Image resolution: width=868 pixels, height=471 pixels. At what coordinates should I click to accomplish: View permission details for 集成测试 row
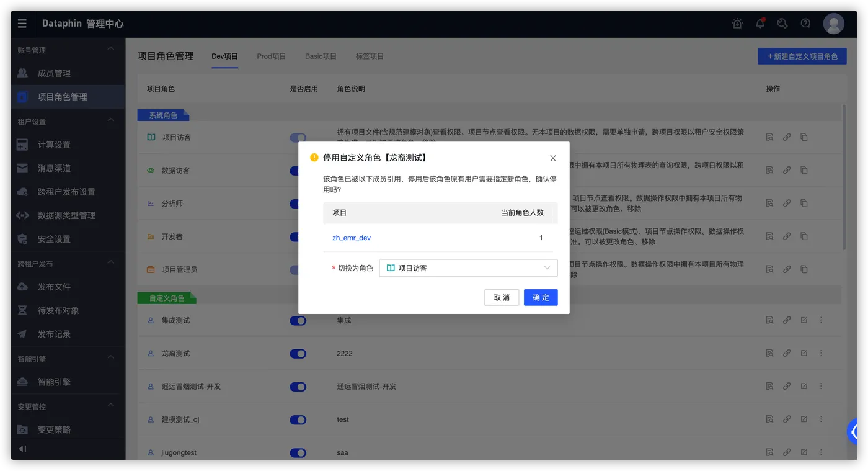(x=769, y=320)
